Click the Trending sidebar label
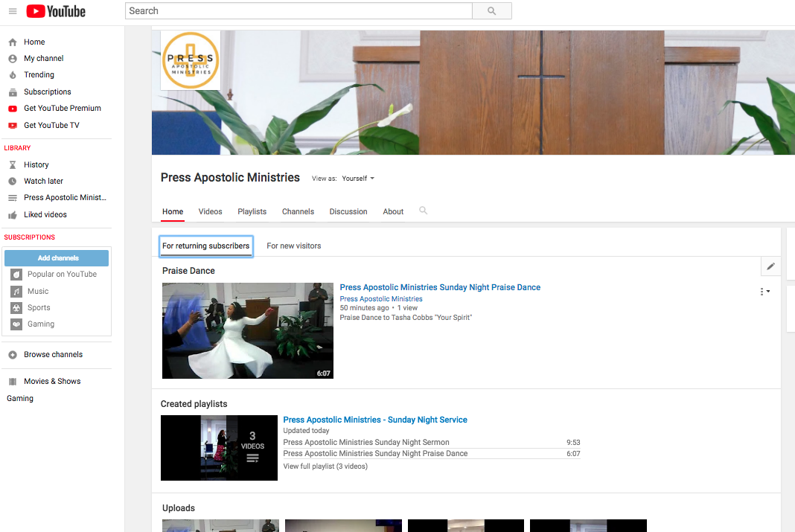Image resolution: width=795 pixels, height=532 pixels. 39,75
